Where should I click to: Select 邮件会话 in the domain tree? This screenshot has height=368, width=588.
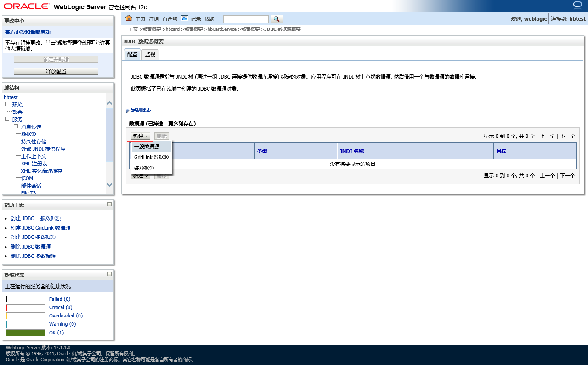[x=31, y=186]
